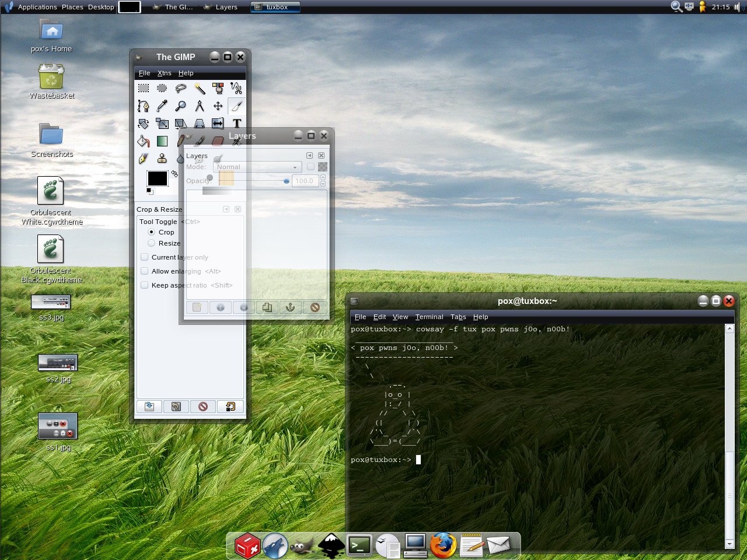Enable Keep aspect ratio checkbox

144,285
